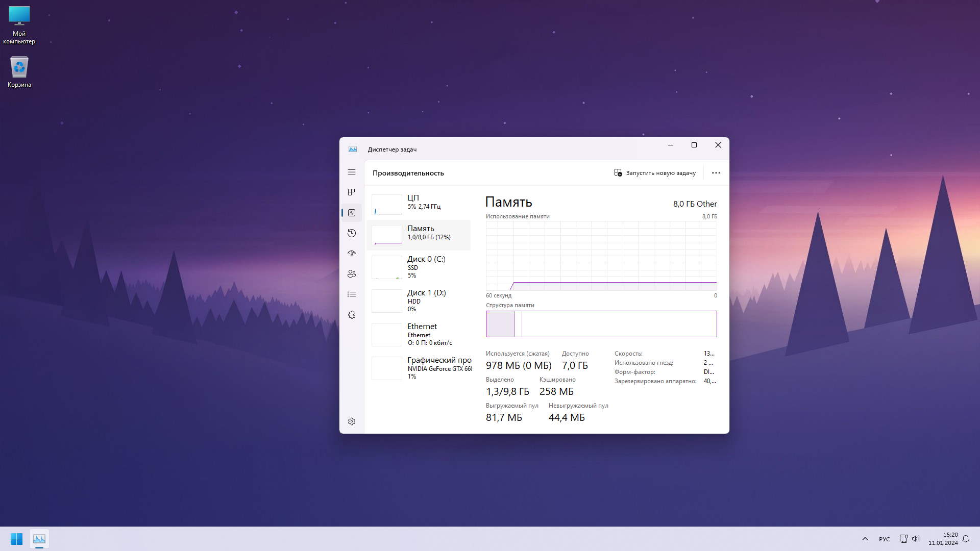Open the Корзина recycle bin desktop icon
This screenshot has height=551, width=980.
(19, 71)
